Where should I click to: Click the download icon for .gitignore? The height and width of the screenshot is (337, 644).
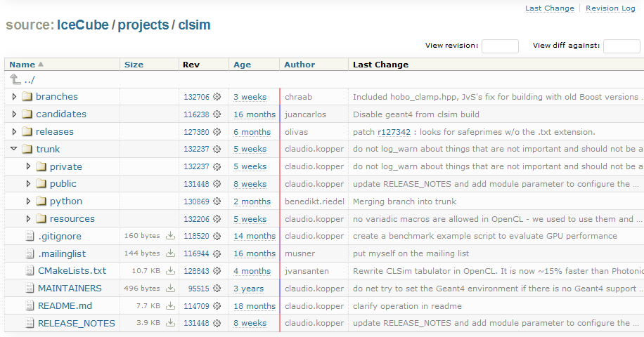coord(169,236)
